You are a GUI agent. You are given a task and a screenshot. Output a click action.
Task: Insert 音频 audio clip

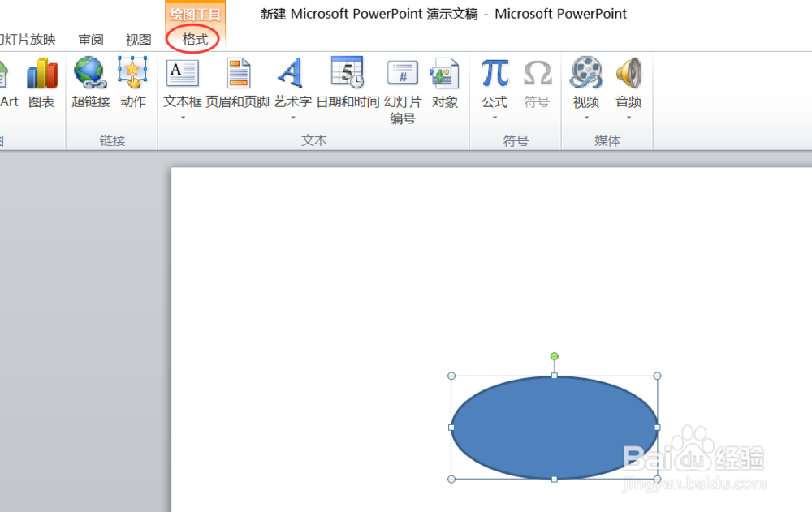pyautogui.click(x=628, y=74)
